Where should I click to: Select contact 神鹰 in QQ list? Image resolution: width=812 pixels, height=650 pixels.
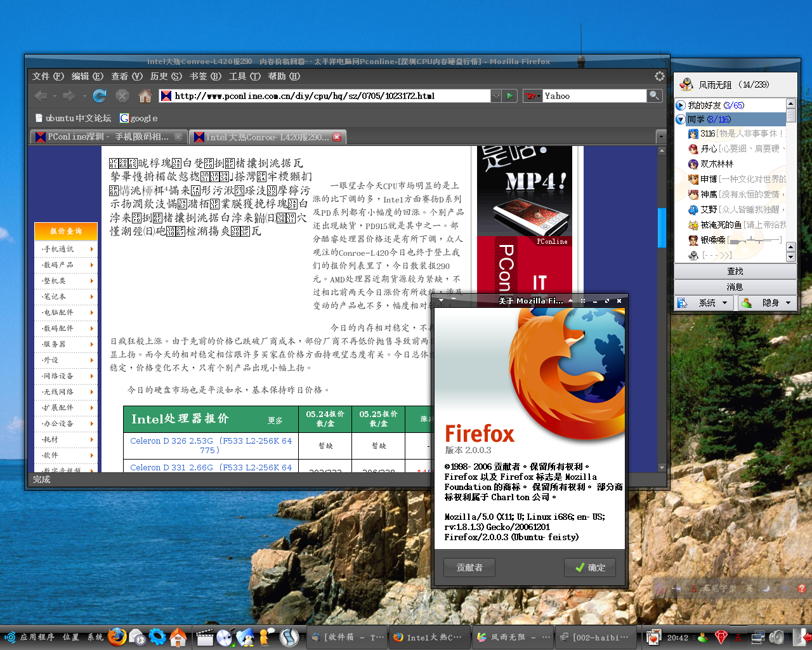[736, 194]
